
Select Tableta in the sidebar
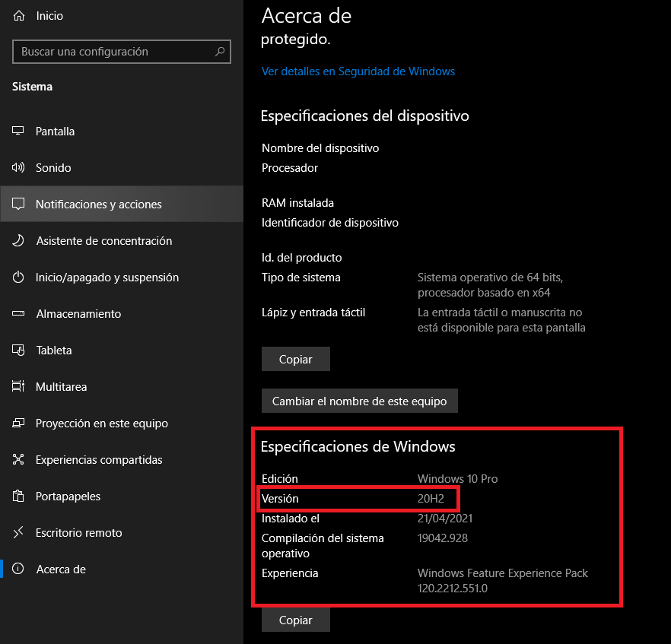point(53,351)
